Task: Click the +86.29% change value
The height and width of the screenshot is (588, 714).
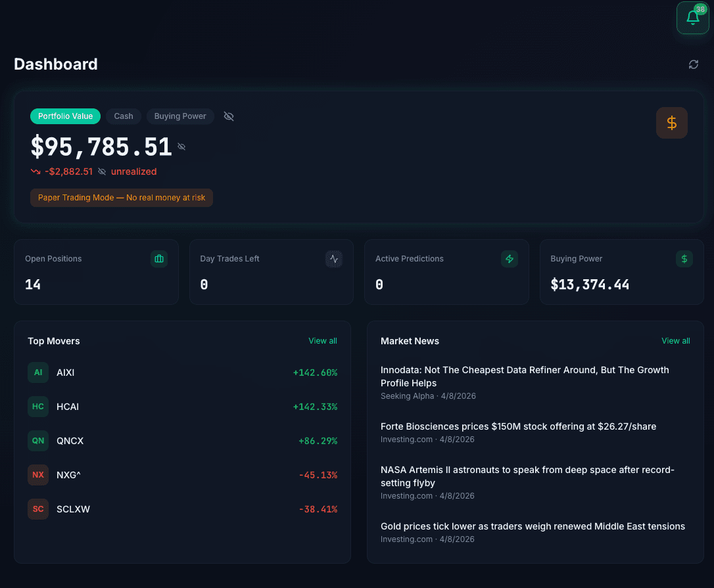Action: pos(318,441)
